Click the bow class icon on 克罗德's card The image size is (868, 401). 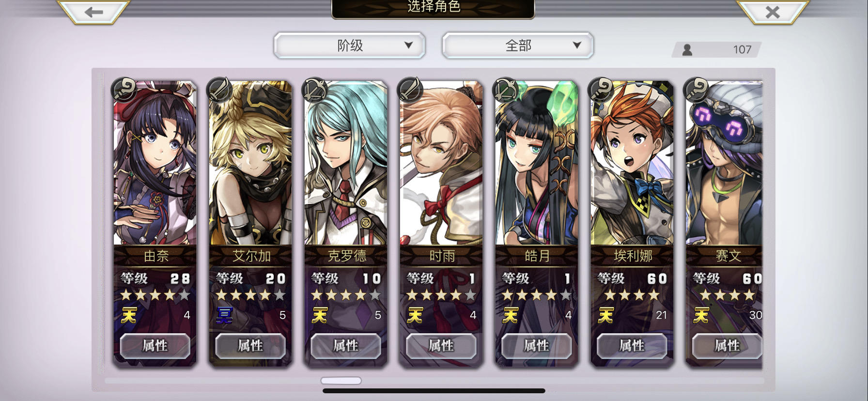point(315,90)
